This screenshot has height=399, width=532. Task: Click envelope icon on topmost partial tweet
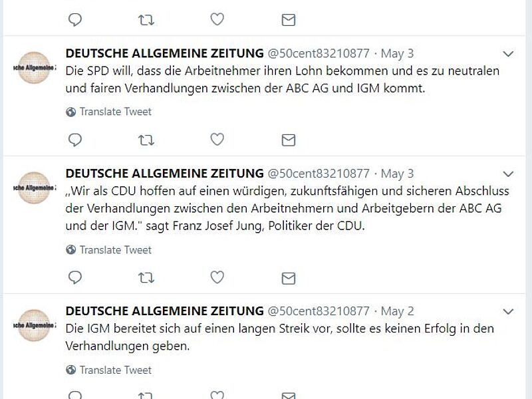tap(288, 20)
